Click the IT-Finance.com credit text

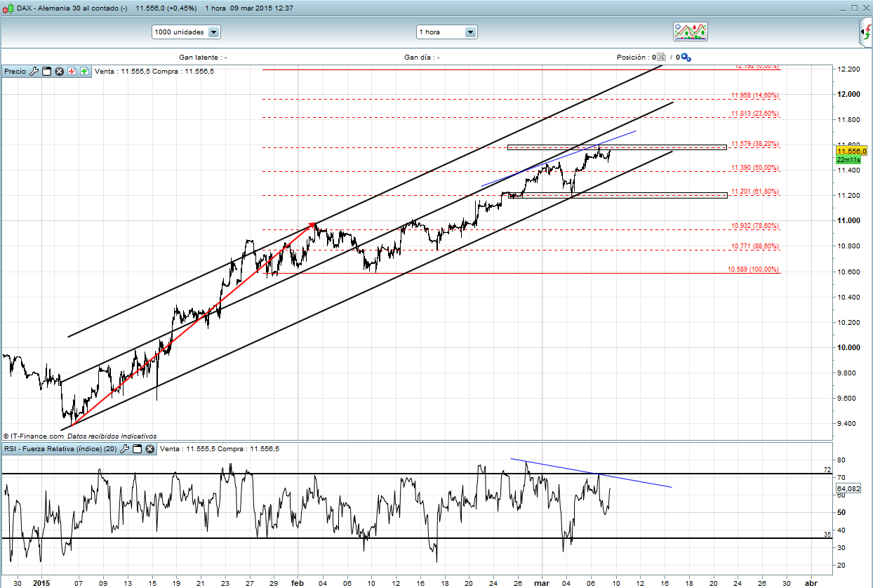[34, 436]
